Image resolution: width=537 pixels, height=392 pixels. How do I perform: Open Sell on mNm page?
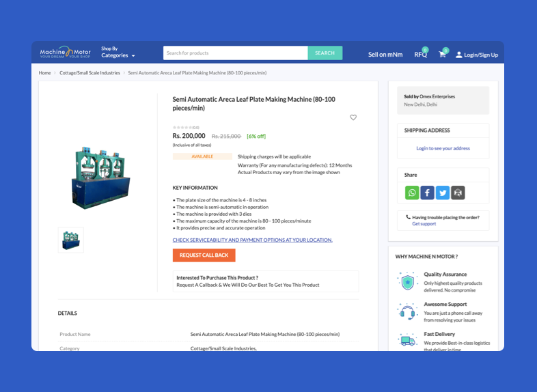385,55
